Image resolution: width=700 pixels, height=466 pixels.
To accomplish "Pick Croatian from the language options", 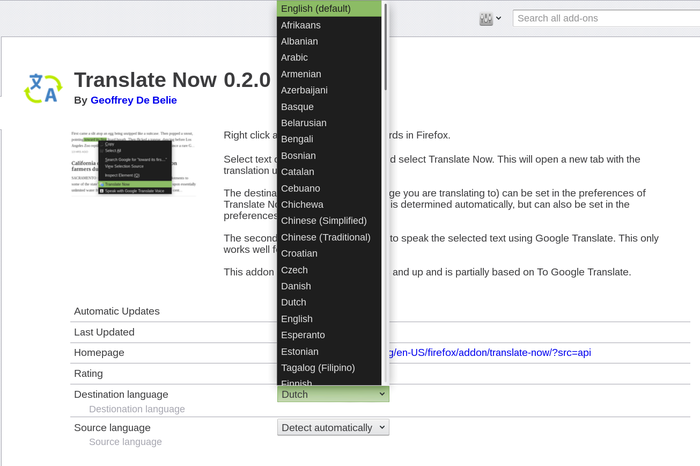I will point(329,254).
